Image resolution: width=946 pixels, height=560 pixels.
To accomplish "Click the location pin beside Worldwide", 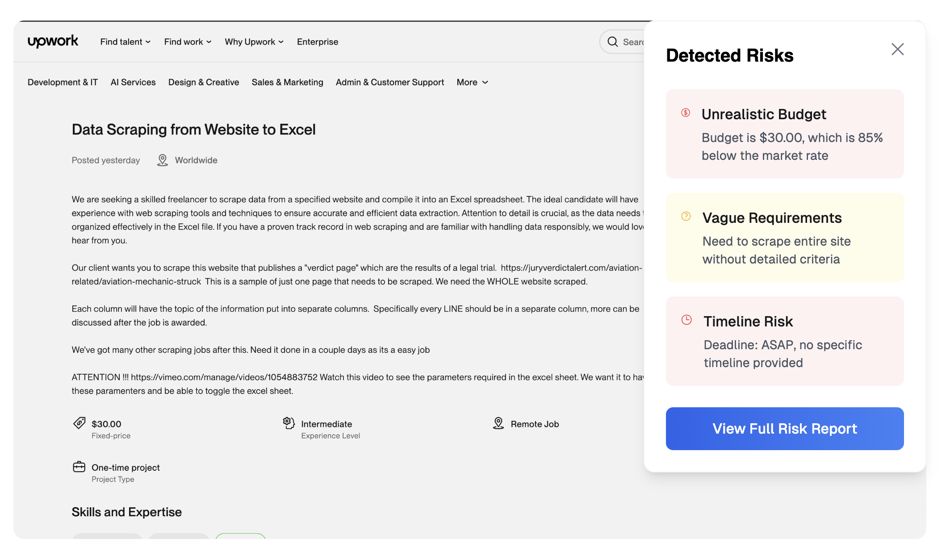I will 163,160.
